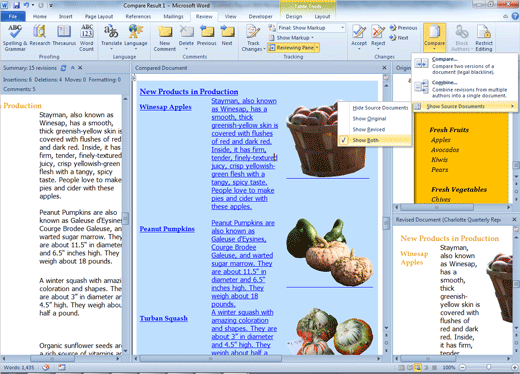The height and width of the screenshot is (374, 520).
Task: Click the Restrict Editing icon
Action: (484, 32)
